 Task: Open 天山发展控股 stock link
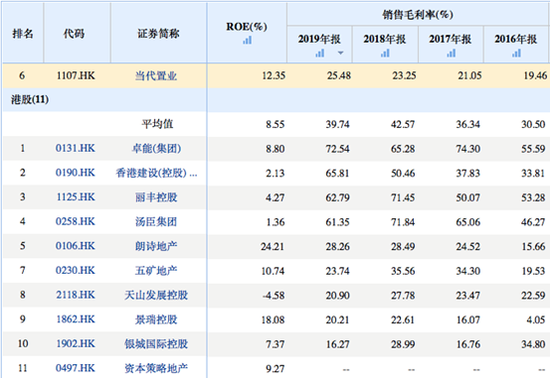pyautogui.click(x=156, y=295)
